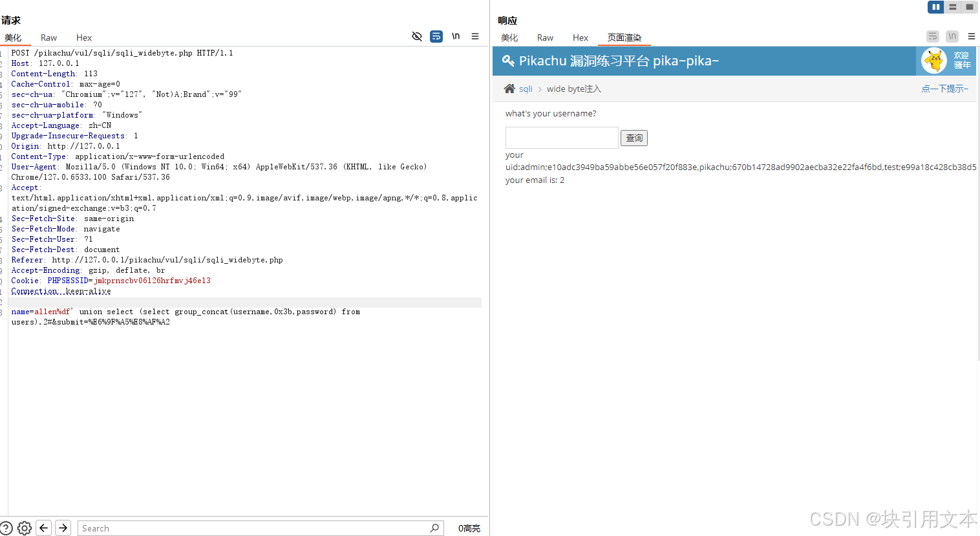Click Connection: keep-alive line

coord(61,291)
